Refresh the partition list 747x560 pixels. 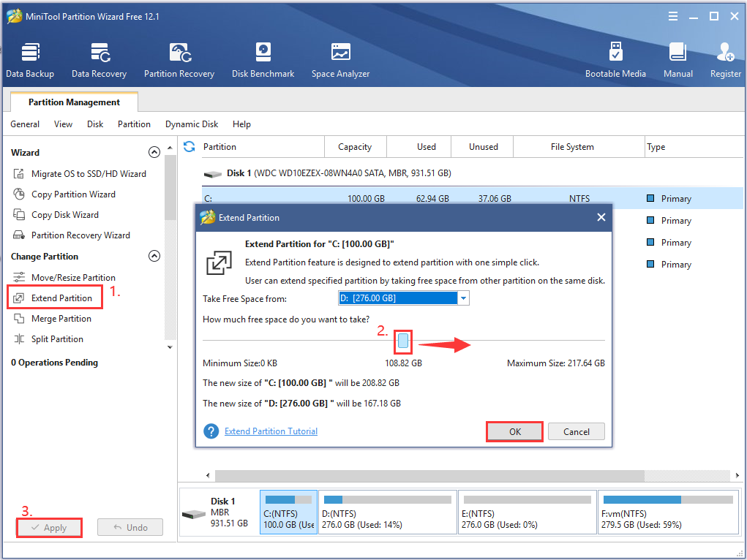pyautogui.click(x=189, y=147)
